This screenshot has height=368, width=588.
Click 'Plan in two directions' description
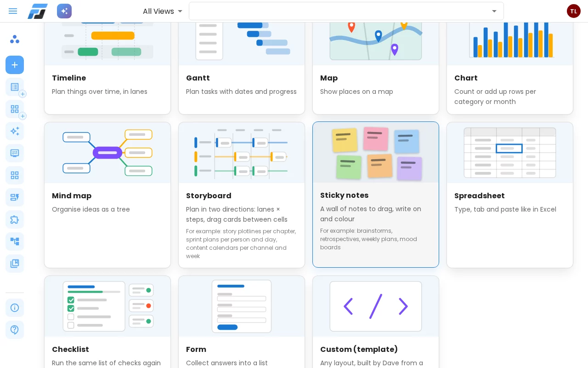click(x=237, y=214)
